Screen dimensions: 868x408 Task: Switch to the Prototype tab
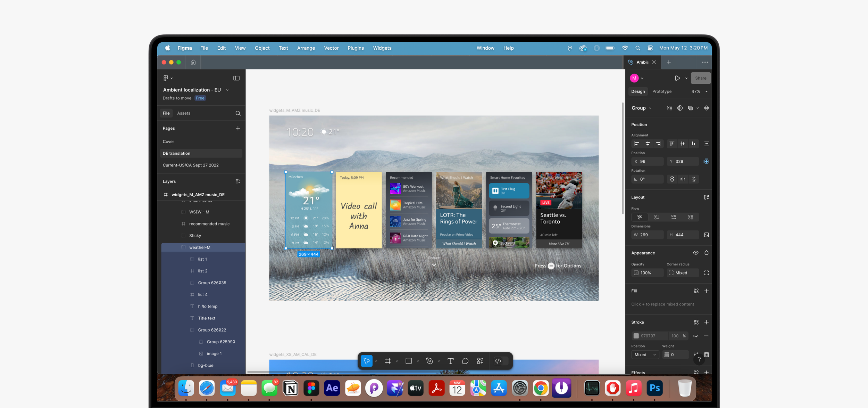coord(662,91)
